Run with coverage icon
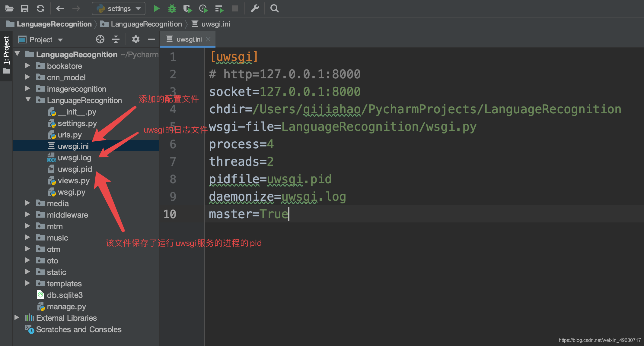 (x=187, y=8)
